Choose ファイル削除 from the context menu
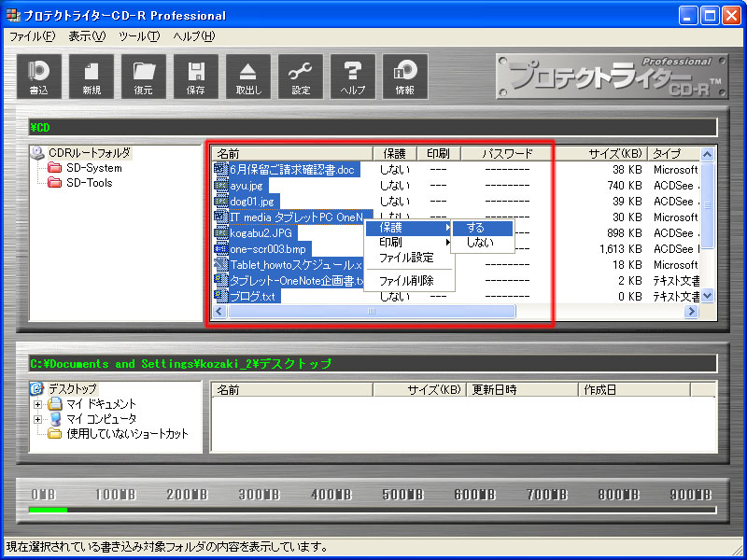Screen dimensions: 747x560 pos(409,281)
